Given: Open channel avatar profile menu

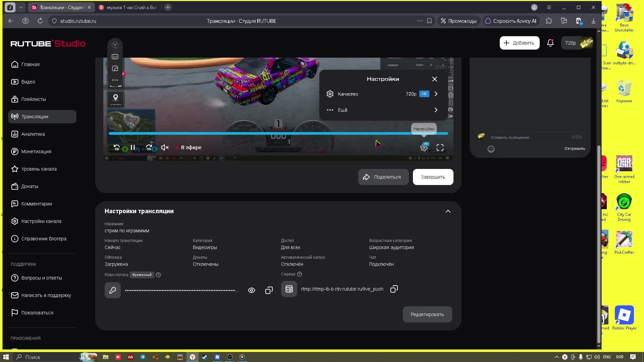Looking at the screenshot, I should click(x=587, y=43).
